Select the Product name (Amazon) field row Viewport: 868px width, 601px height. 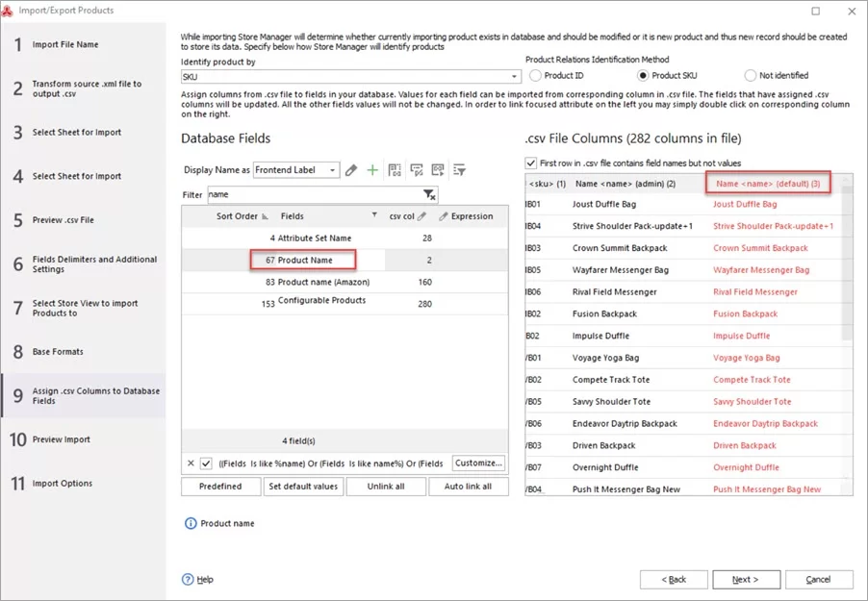pyautogui.click(x=345, y=283)
